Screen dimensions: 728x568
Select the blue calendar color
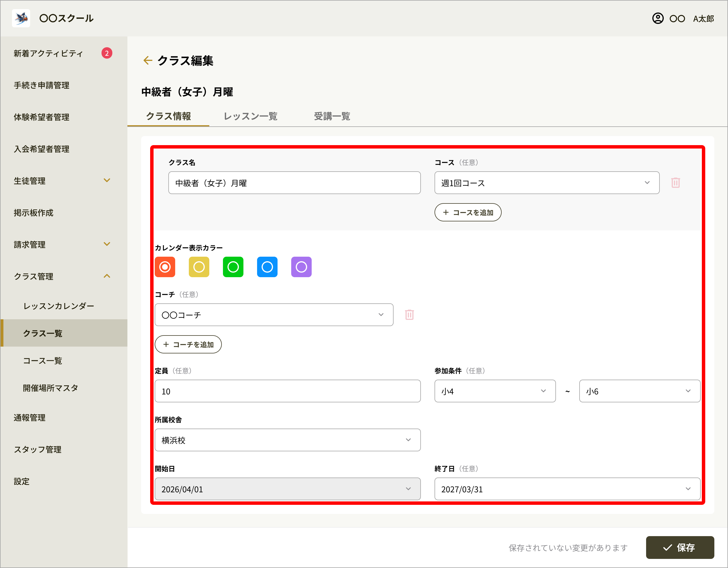coord(267,267)
